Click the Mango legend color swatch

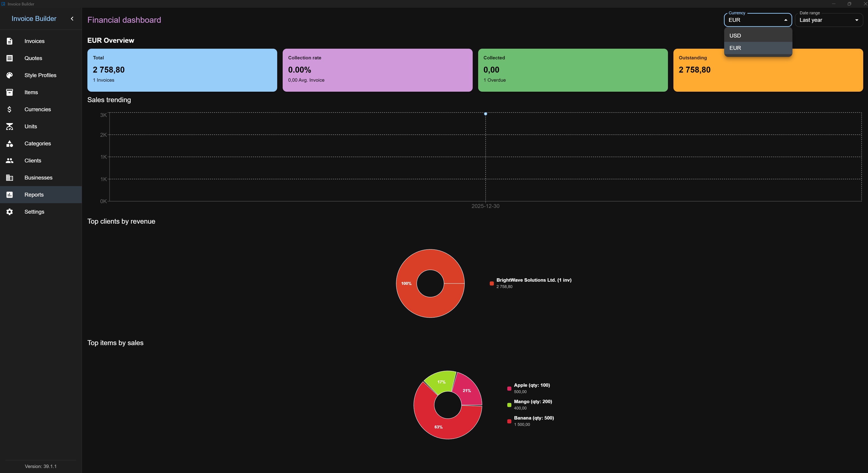coord(509,405)
